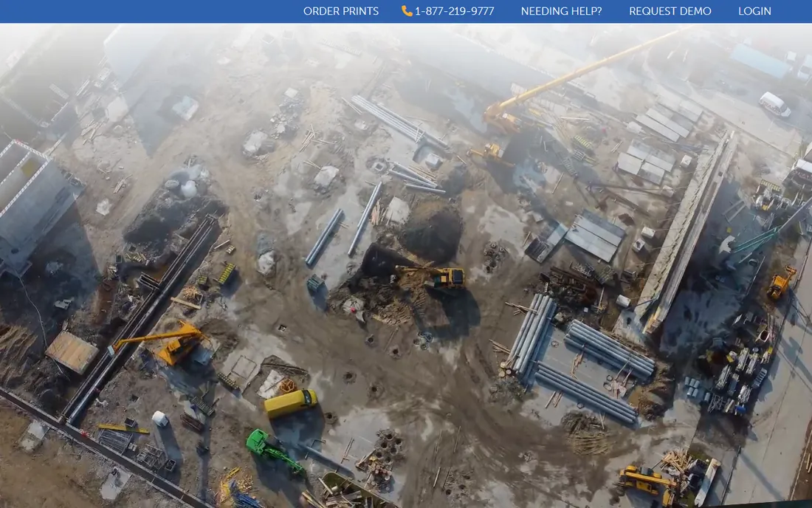Viewport: 812px width, 508px height.
Task: Click the white van on the road
Action: tap(774, 104)
